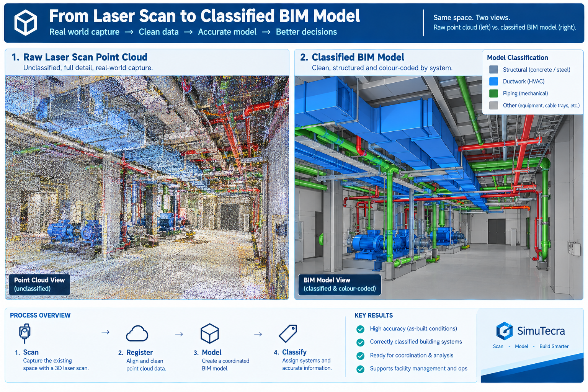Click the heading 'Raw Laser Scan Point Cloud'
Viewport: 588px width, 392px height.
85,57
